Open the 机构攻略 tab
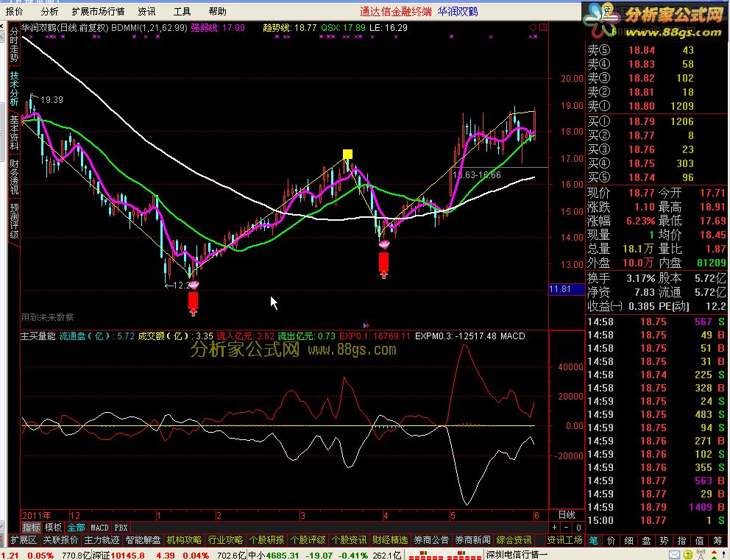This screenshot has width=730, height=560. pyautogui.click(x=184, y=540)
